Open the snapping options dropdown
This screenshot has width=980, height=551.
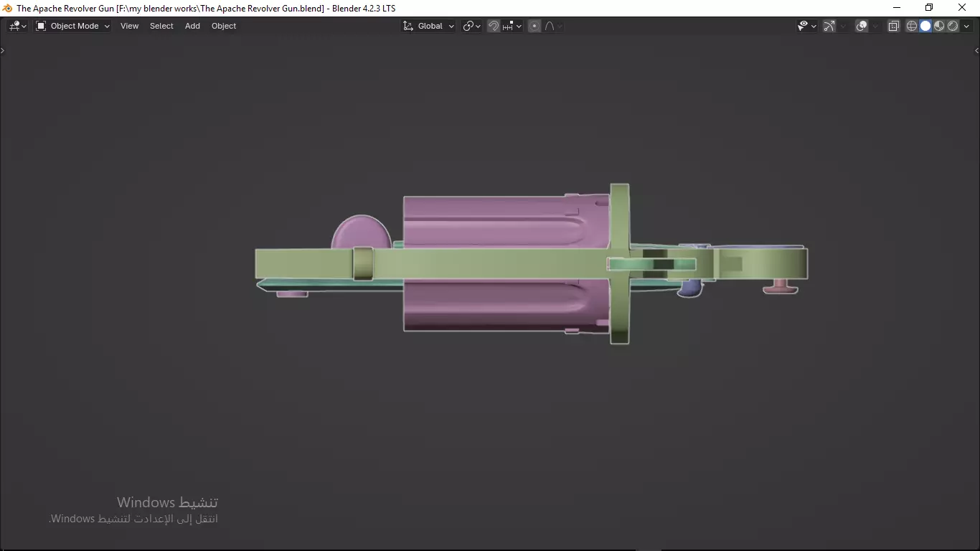click(512, 26)
